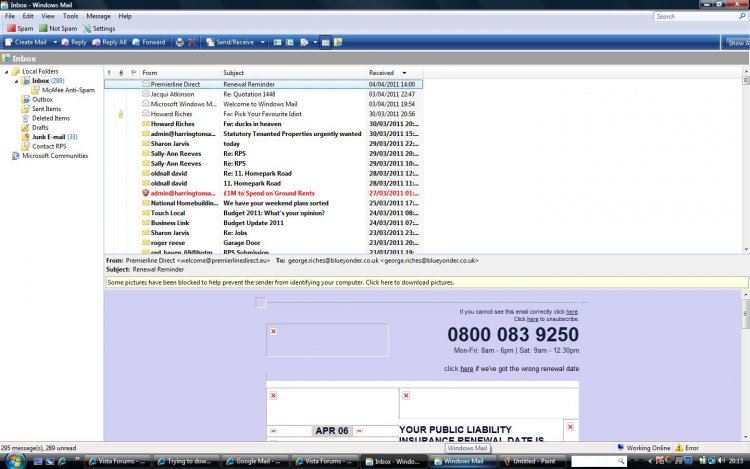Switch to Google Mail taskbar window
Viewport: 750px width, 469px height.
[x=254, y=461]
